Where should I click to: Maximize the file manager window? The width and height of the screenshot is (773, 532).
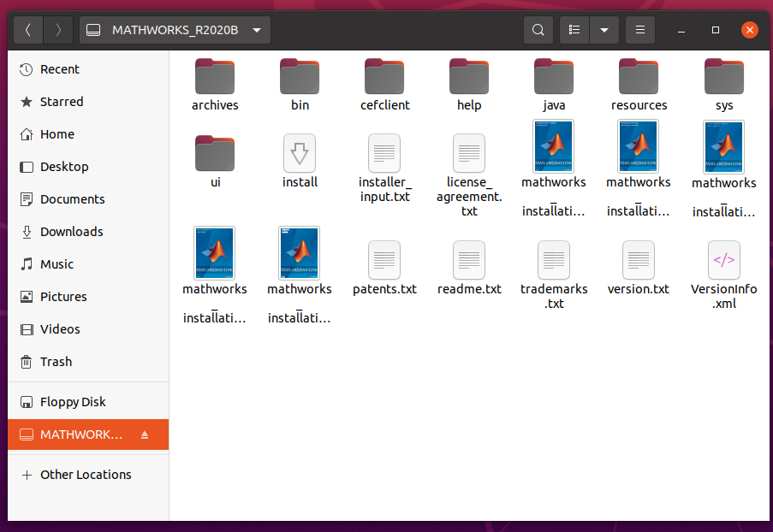[x=716, y=30]
